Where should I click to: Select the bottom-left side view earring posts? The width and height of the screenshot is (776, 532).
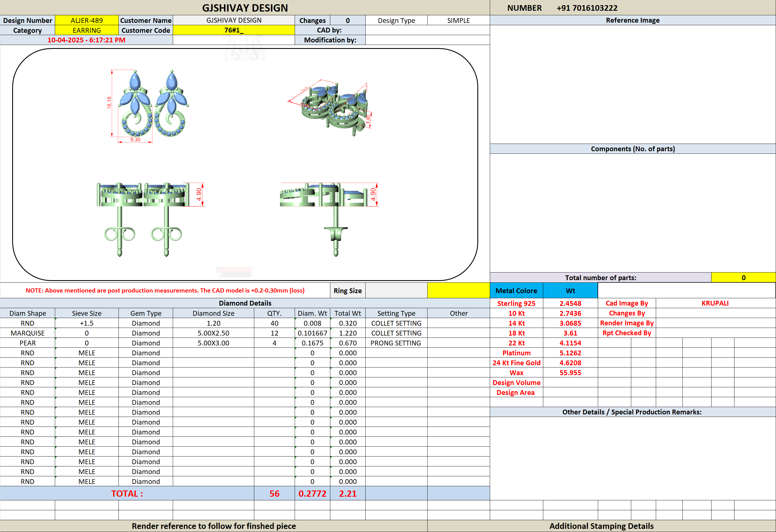coord(150,219)
